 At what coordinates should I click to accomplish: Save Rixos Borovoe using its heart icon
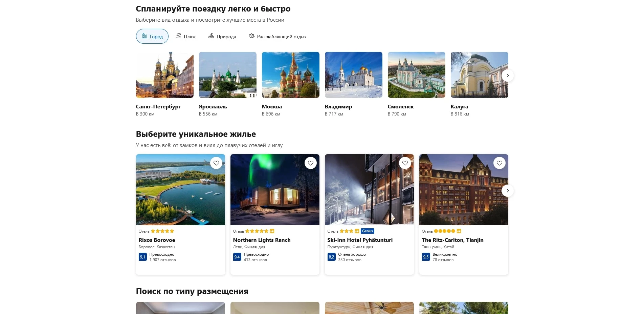(x=216, y=163)
